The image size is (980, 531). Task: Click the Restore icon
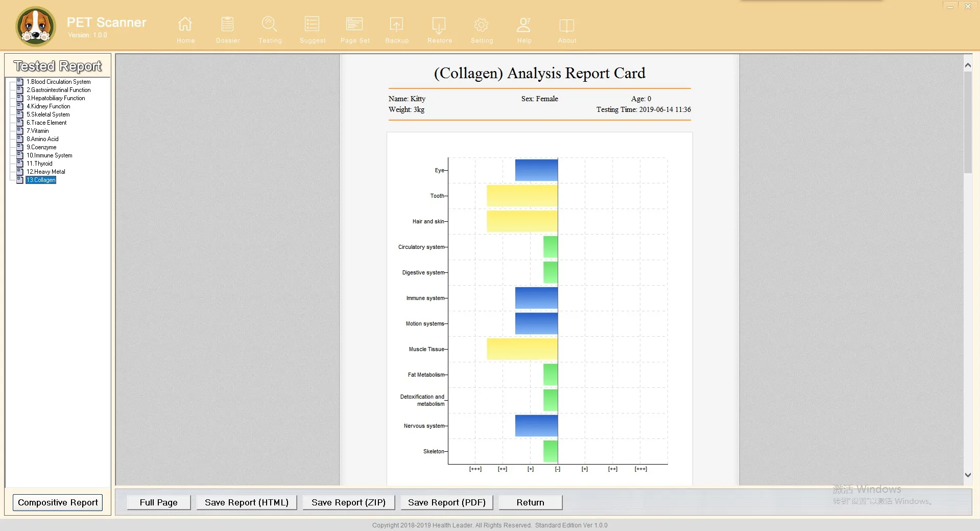tap(439, 25)
